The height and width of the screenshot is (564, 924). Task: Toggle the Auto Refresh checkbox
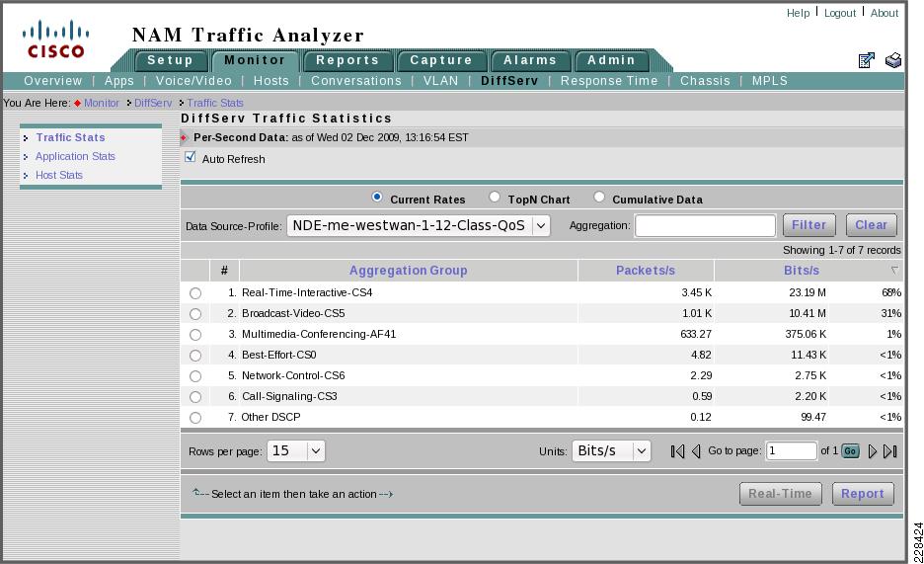point(190,157)
